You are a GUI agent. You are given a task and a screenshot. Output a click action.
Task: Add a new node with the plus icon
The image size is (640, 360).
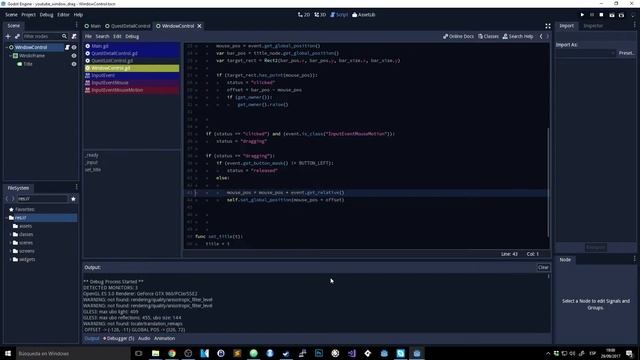click(8, 36)
